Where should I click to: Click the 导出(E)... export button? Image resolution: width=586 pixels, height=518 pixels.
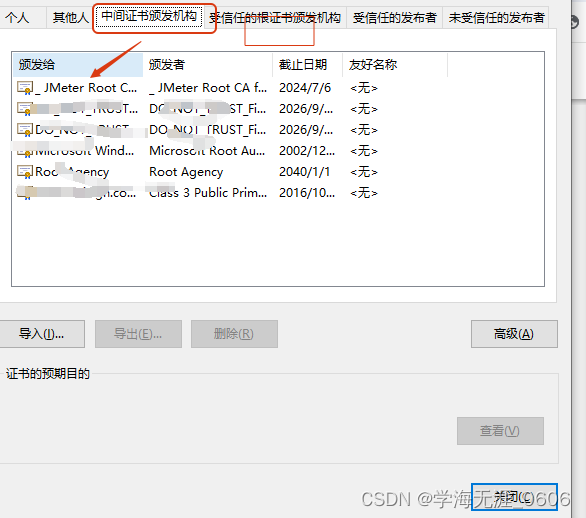[138, 334]
